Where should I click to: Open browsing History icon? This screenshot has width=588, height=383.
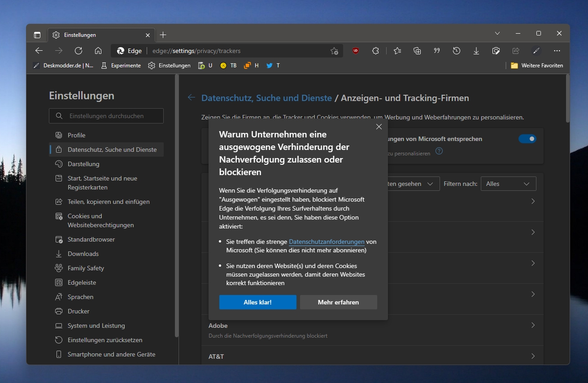[x=457, y=51]
